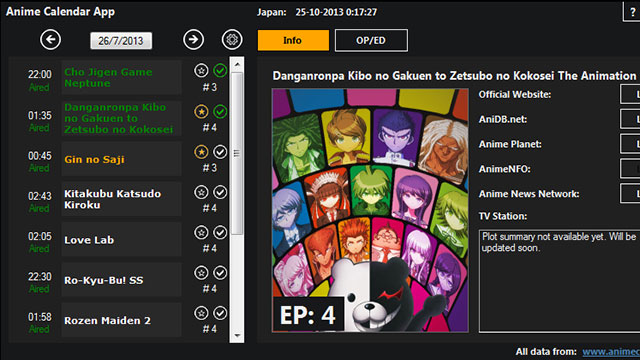Mark Love Lab as watched
This screenshot has width=640, height=360.
click(x=220, y=233)
